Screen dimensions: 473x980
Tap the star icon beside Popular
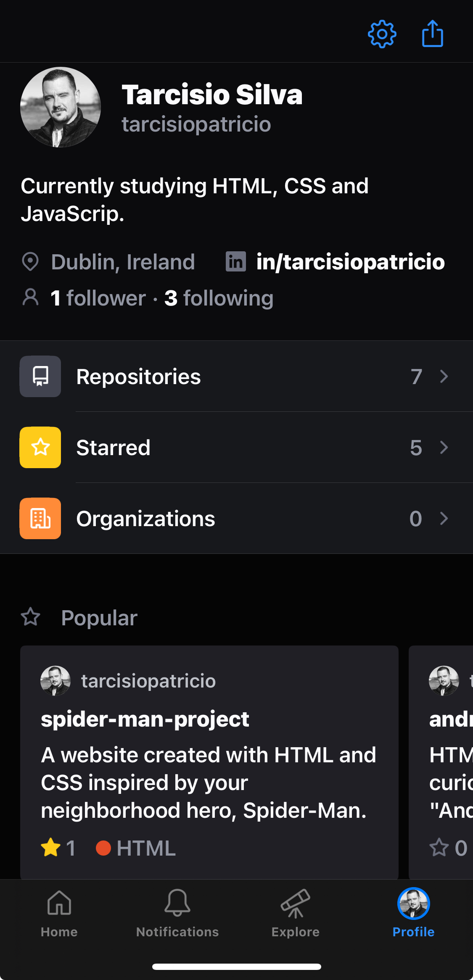[x=31, y=617]
